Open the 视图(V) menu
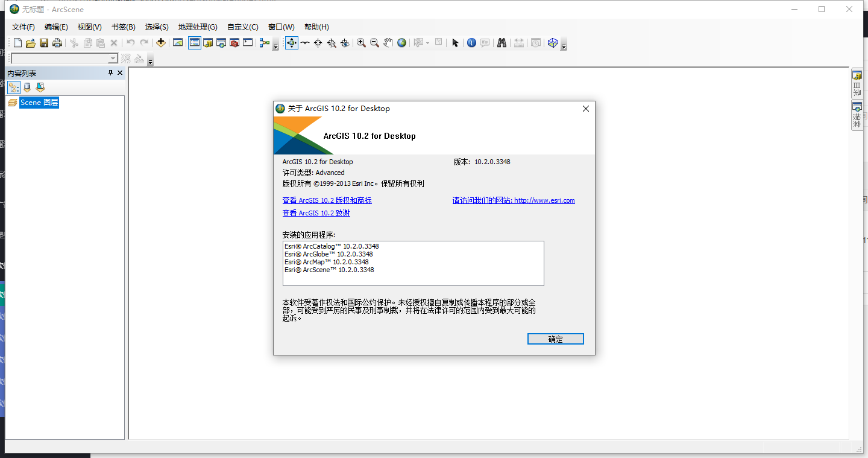 coord(90,27)
